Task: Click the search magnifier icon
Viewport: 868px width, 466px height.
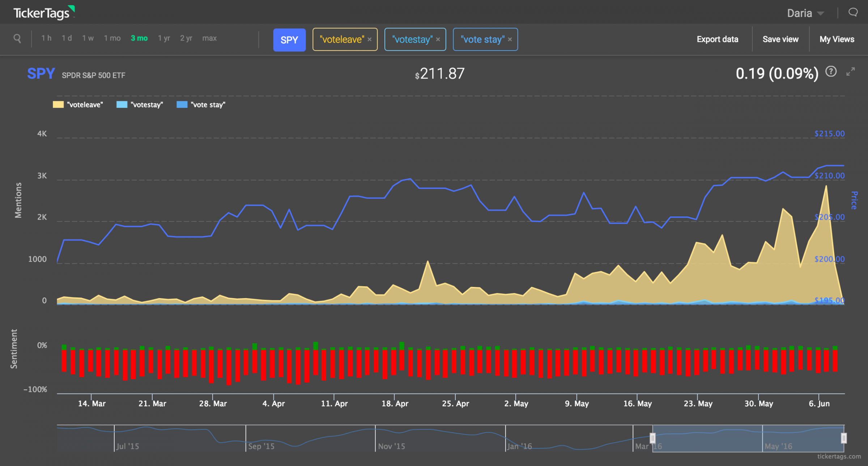Action: (x=17, y=38)
